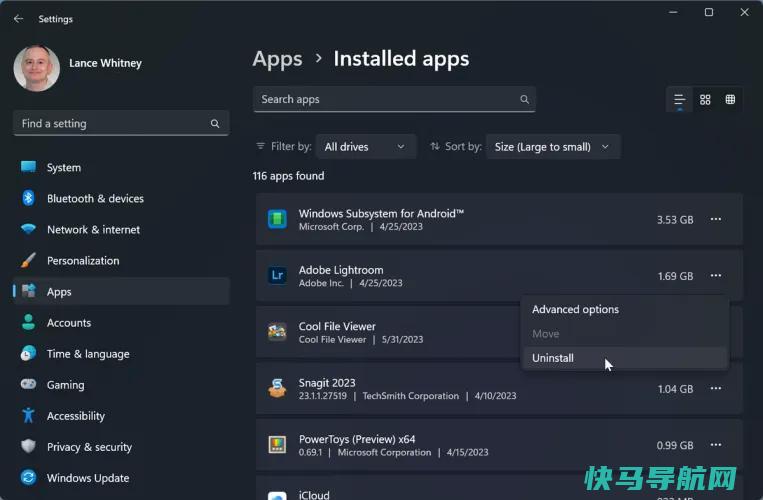The height and width of the screenshot is (500, 763).
Task: Choose Advanced options in context menu
Action: 625,309
